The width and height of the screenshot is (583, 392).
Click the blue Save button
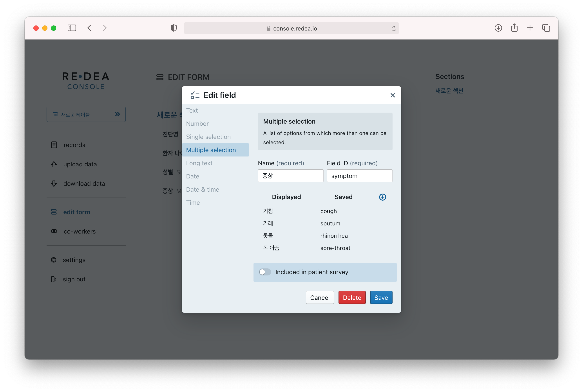click(381, 297)
